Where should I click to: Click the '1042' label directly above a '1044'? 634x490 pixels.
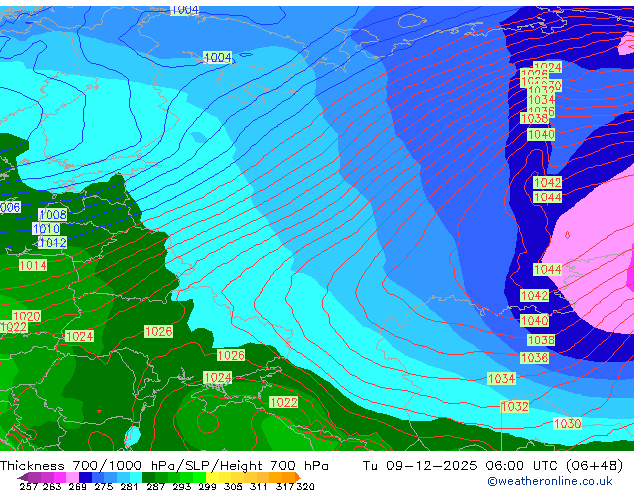[547, 183]
